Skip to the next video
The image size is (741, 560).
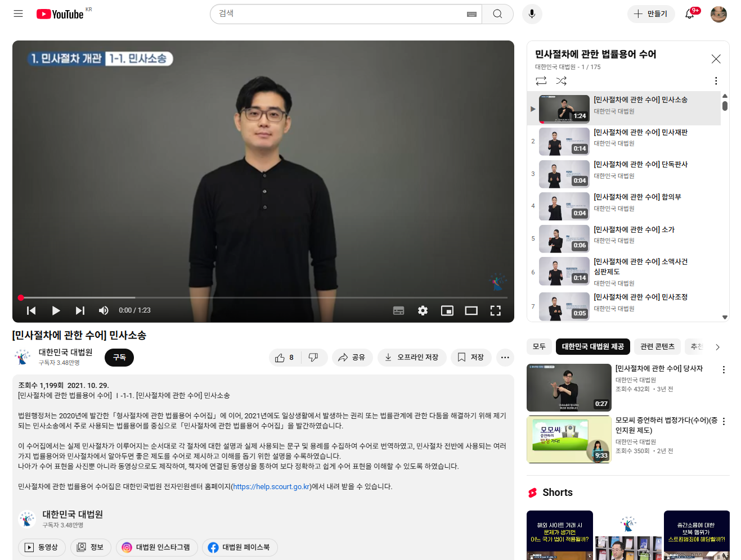click(x=80, y=310)
